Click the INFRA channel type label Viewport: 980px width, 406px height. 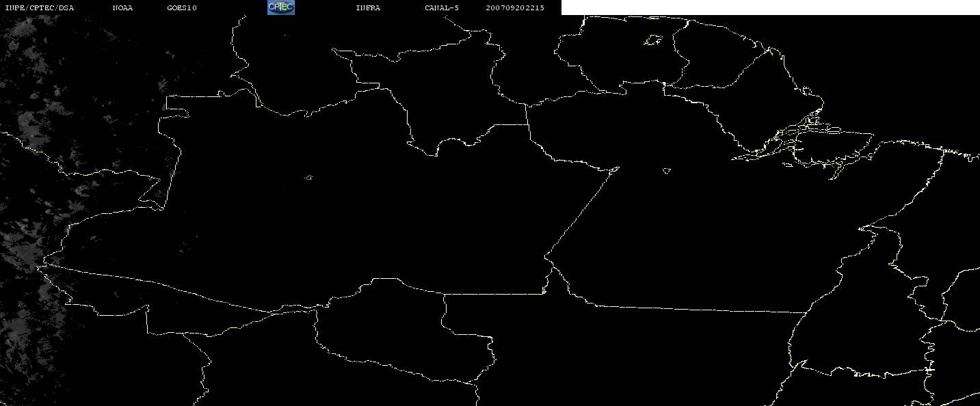368,8
